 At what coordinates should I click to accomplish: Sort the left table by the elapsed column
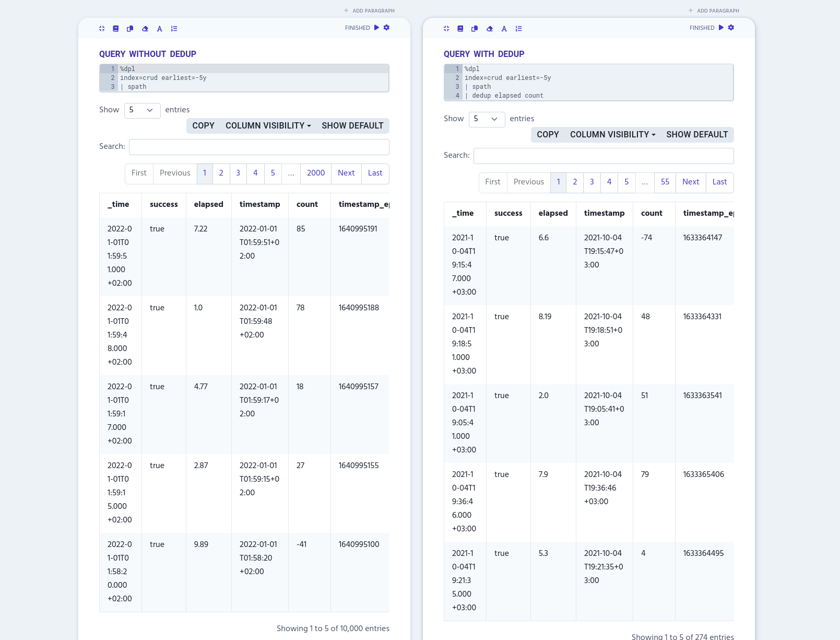tap(208, 204)
